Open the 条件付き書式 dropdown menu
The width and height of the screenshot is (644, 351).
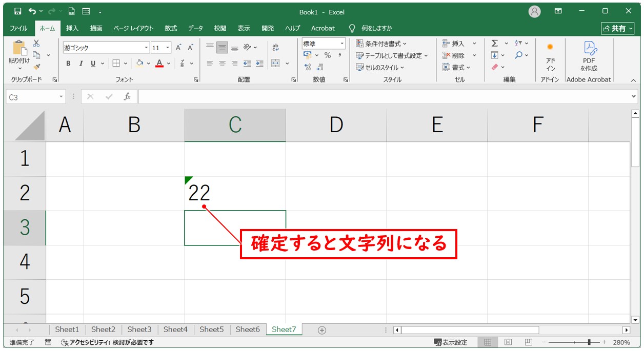381,44
